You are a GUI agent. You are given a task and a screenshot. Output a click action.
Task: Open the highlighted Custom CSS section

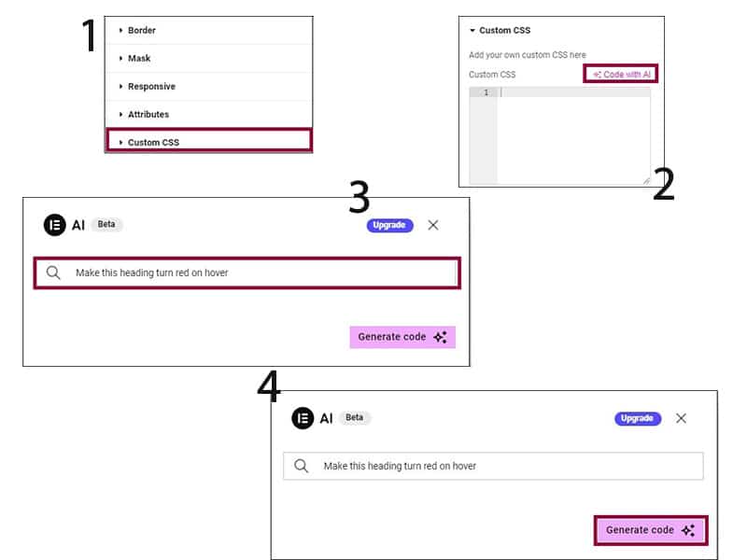[x=208, y=141]
